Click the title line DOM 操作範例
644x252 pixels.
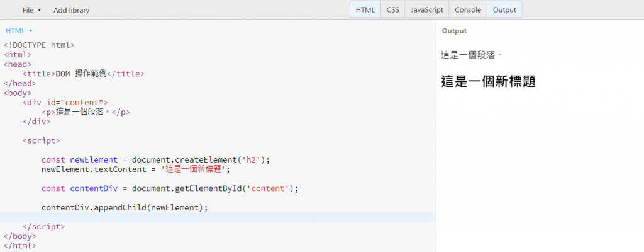(84, 74)
